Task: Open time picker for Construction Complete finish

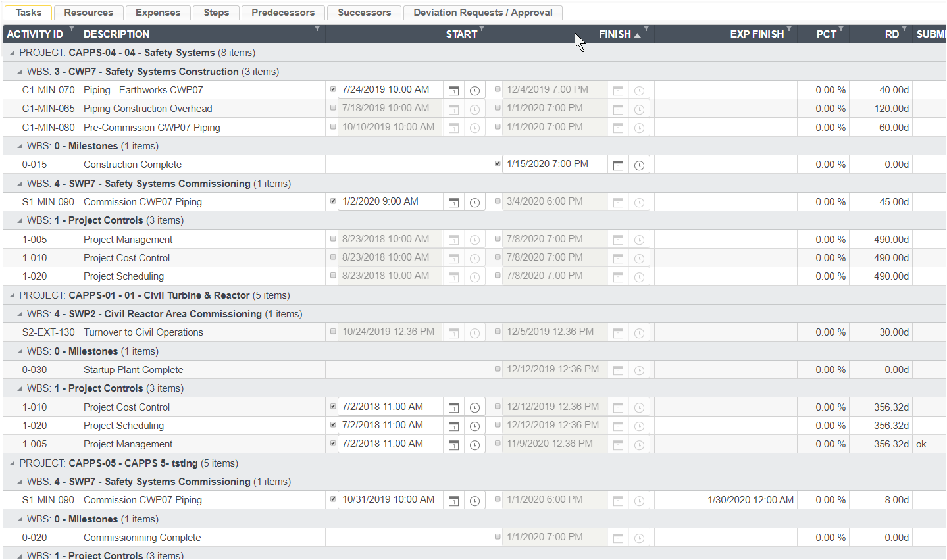Action: (639, 165)
